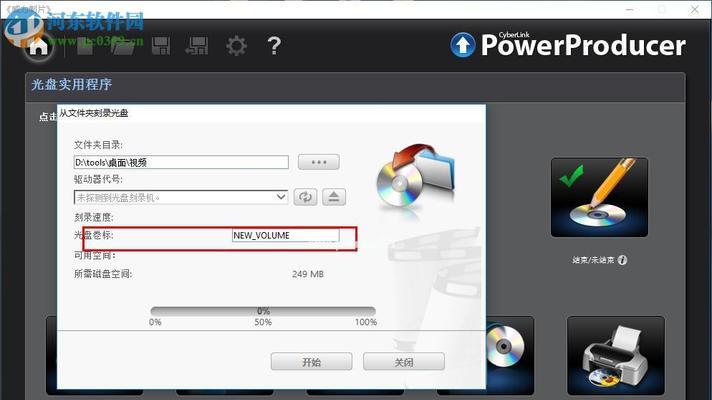Close the PowerProducer window
Screen dimensions: 712x400
point(695,9)
